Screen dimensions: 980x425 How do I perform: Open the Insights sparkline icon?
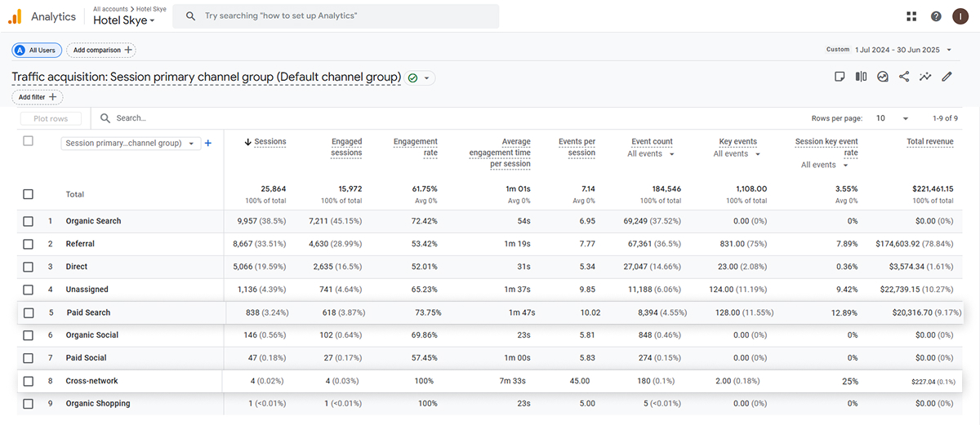[925, 77]
